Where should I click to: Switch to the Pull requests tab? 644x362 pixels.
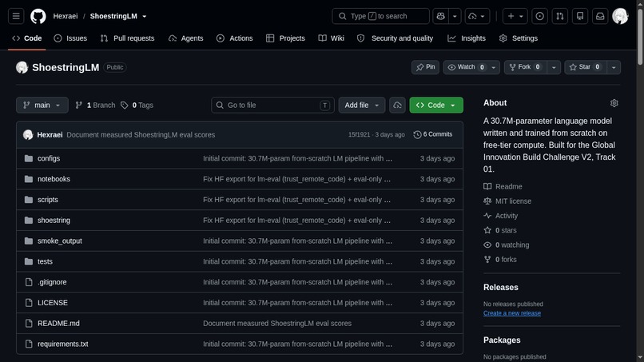point(127,38)
